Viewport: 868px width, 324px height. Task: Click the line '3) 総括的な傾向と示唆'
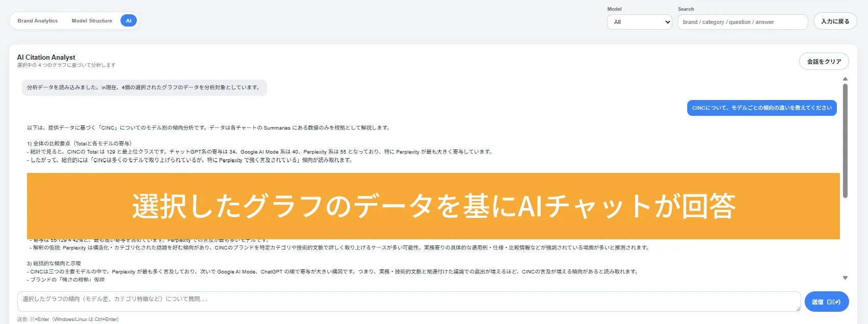(x=54, y=263)
